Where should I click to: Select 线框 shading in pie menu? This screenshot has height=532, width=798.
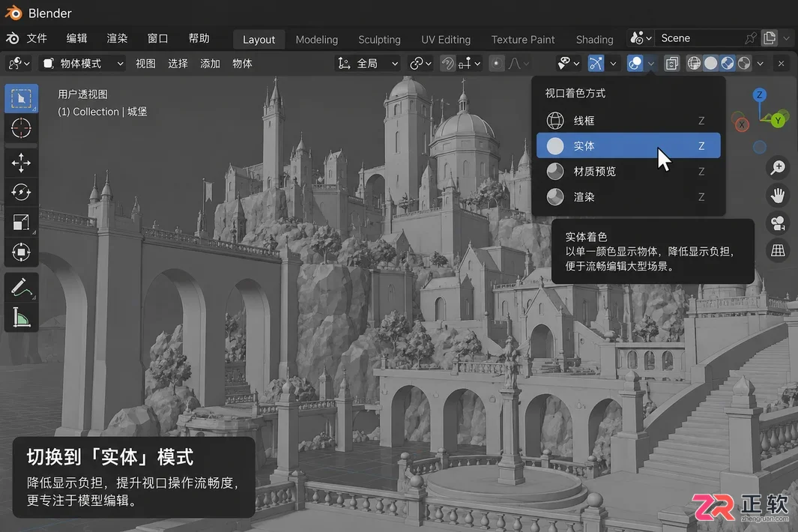coord(628,121)
